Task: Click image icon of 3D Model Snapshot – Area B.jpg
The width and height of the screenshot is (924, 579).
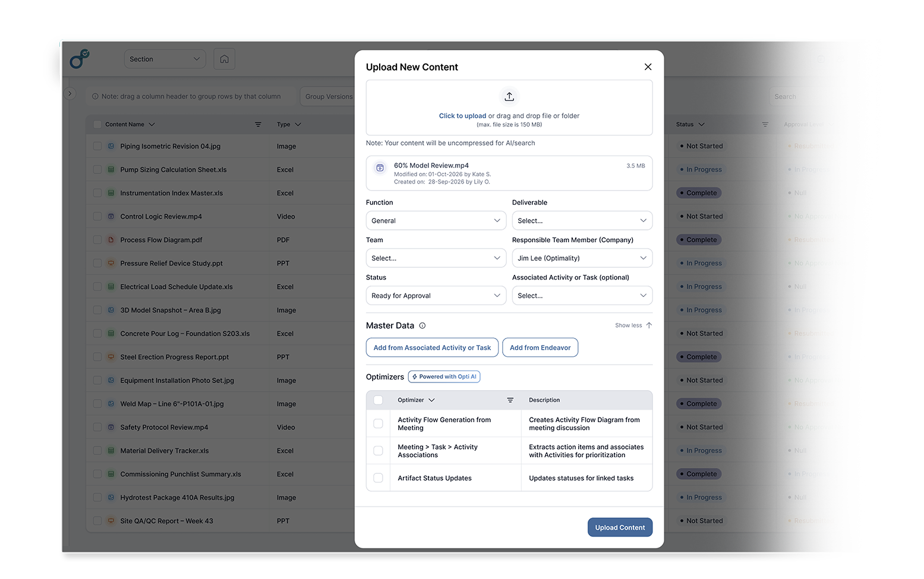Action: (111, 310)
